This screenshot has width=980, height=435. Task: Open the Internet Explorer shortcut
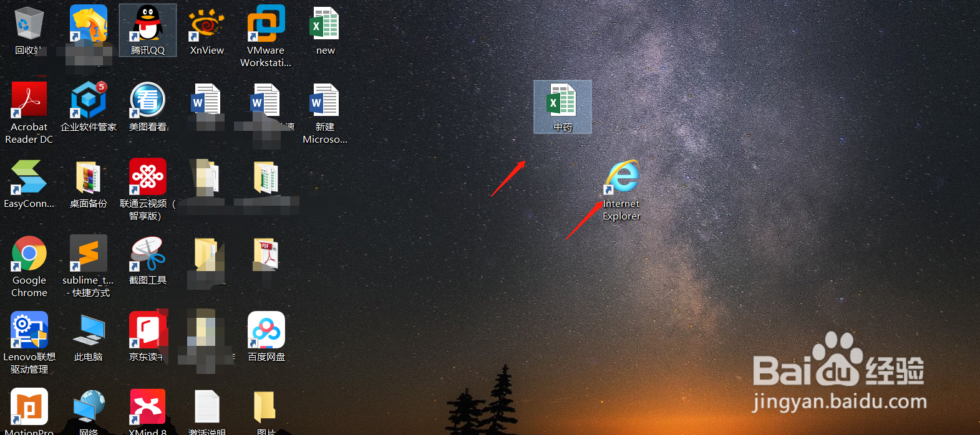pyautogui.click(x=621, y=190)
